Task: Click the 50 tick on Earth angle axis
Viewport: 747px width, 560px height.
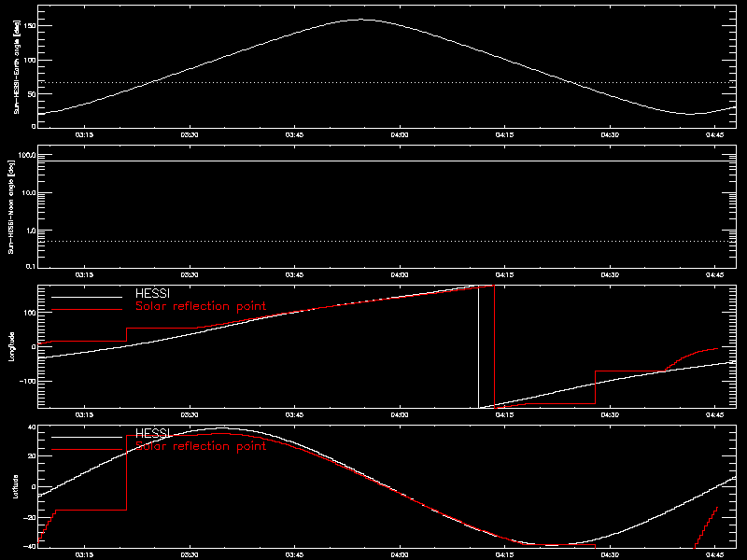Action: tap(32, 94)
